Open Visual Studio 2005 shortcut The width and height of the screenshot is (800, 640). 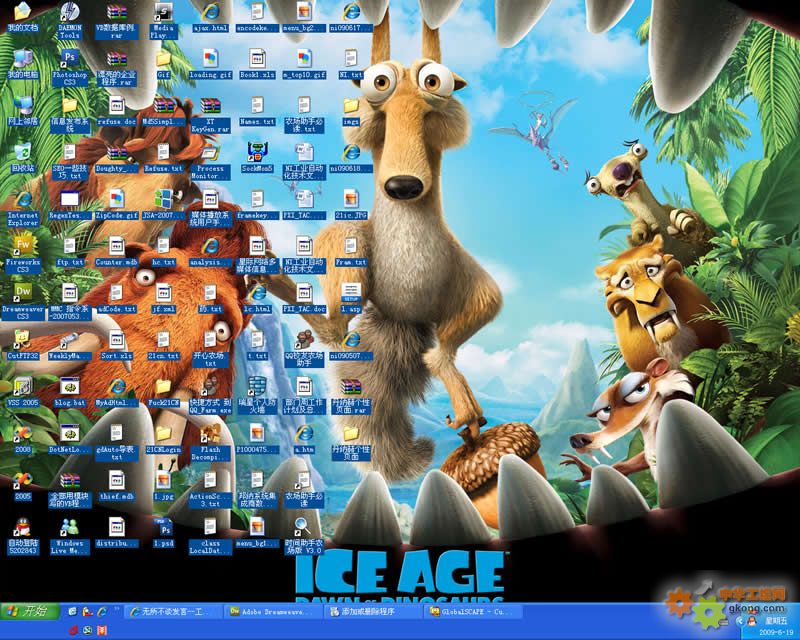(x=23, y=486)
